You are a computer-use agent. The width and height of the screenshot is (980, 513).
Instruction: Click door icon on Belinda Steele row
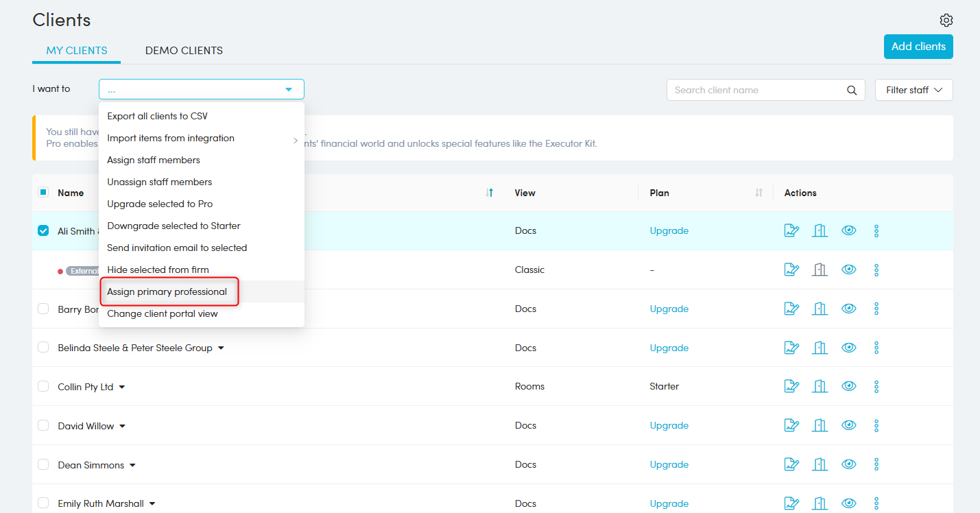pos(820,348)
